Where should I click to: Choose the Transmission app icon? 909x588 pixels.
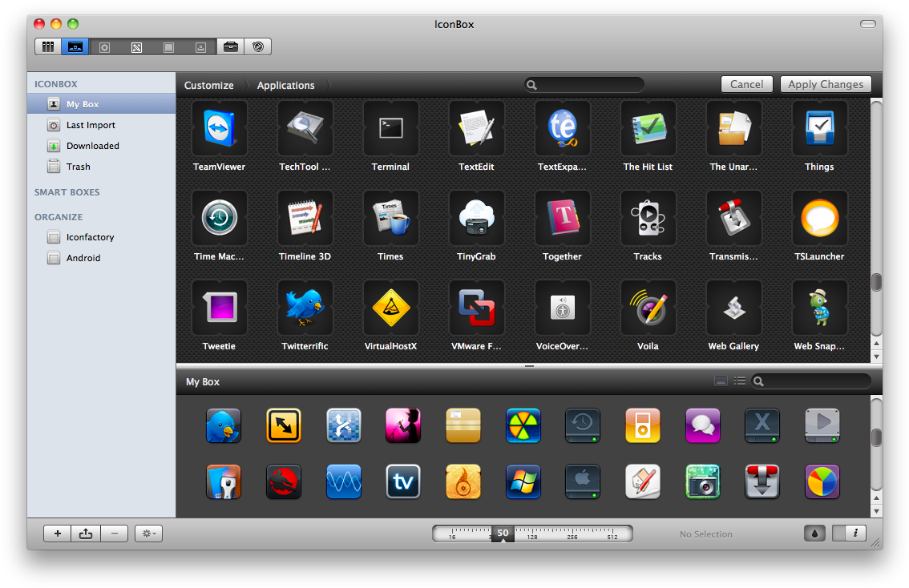point(734,218)
